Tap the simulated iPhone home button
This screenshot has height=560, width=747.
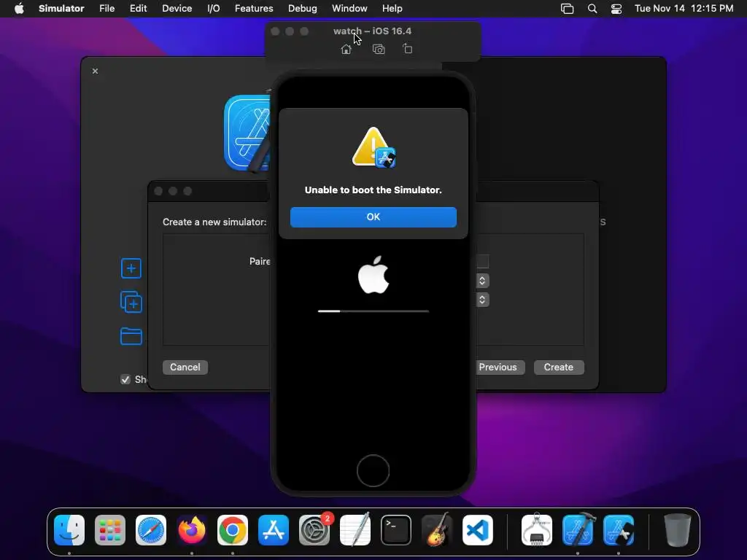pos(373,470)
